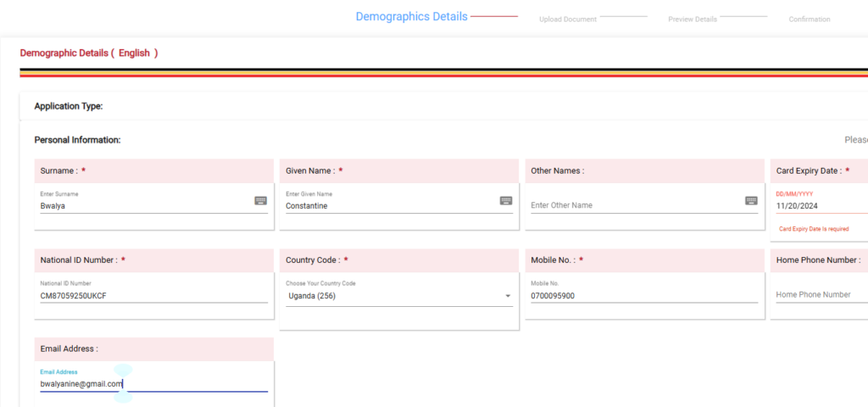Click the Personal Information section heading
Viewport: 868px width, 407px height.
point(77,139)
